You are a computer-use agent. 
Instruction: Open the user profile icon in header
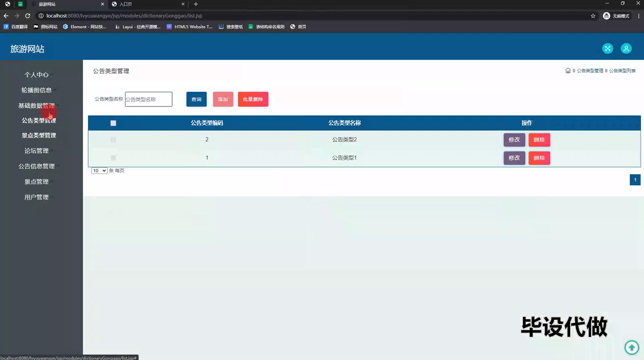tap(626, 48)
